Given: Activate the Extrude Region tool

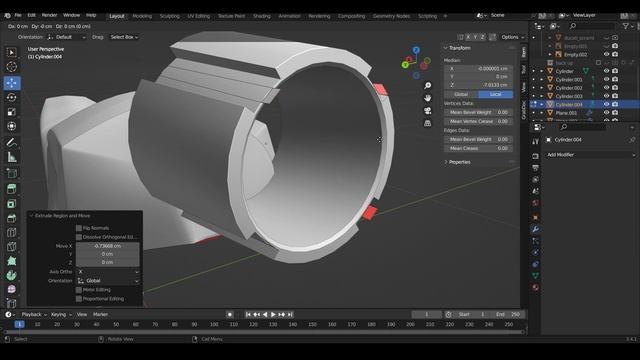Looking at the screenshot, I should [11, 189].
